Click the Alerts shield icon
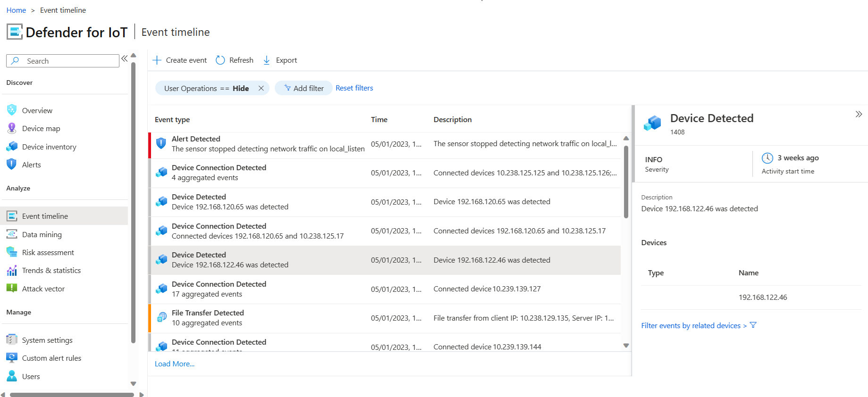Viewport: 868px width, 397px height. point(12,165)
